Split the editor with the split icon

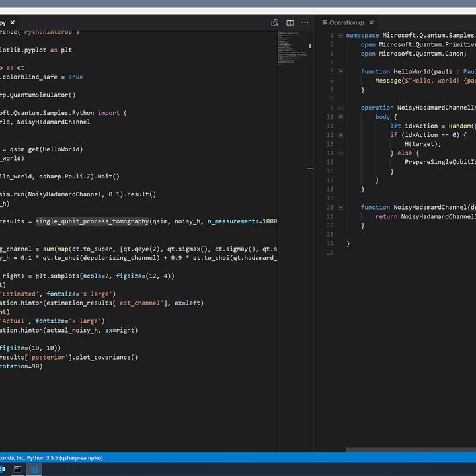290,22
